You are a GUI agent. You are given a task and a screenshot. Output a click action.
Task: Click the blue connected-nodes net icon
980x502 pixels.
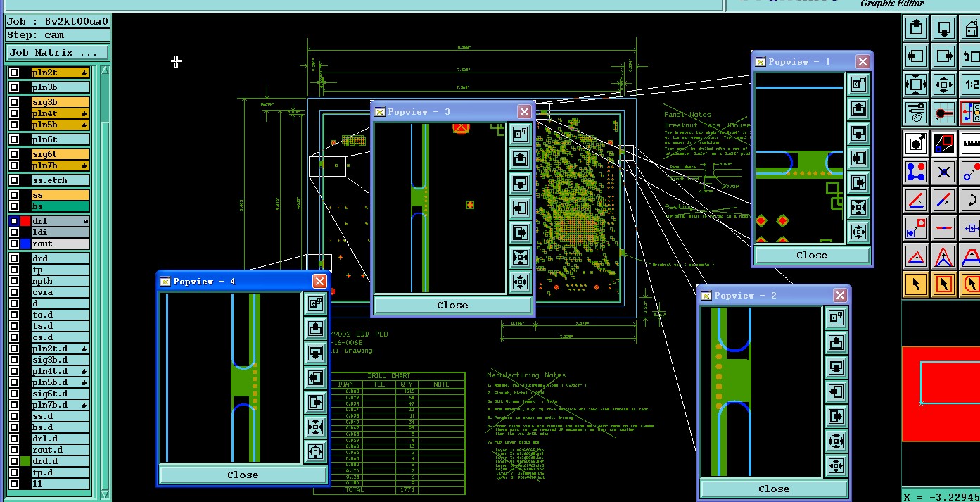[915, 171]
